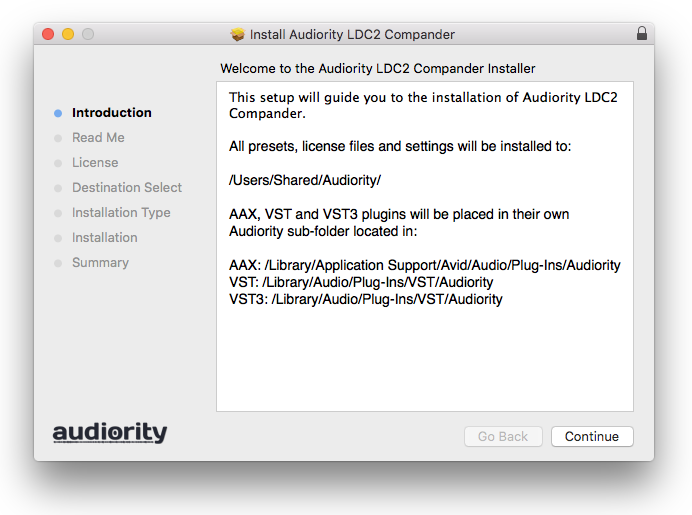Open the License step label
The height and width of the screenshot is (515, 692).
pyautogui.click(x=95, y=163)
